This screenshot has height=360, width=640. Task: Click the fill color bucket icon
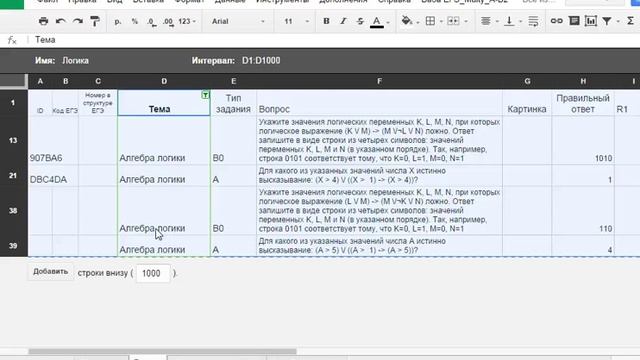[x=407, y=21]
